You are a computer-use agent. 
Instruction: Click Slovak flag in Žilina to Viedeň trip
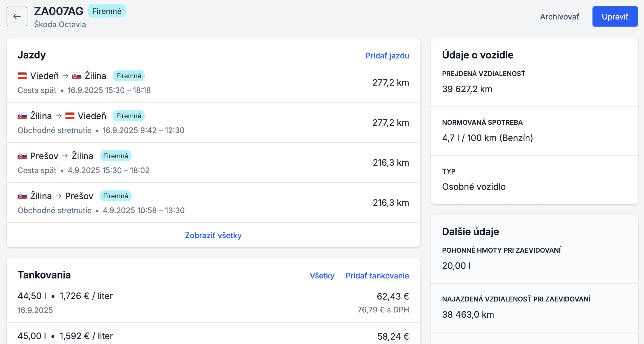(x=22, y=116)
